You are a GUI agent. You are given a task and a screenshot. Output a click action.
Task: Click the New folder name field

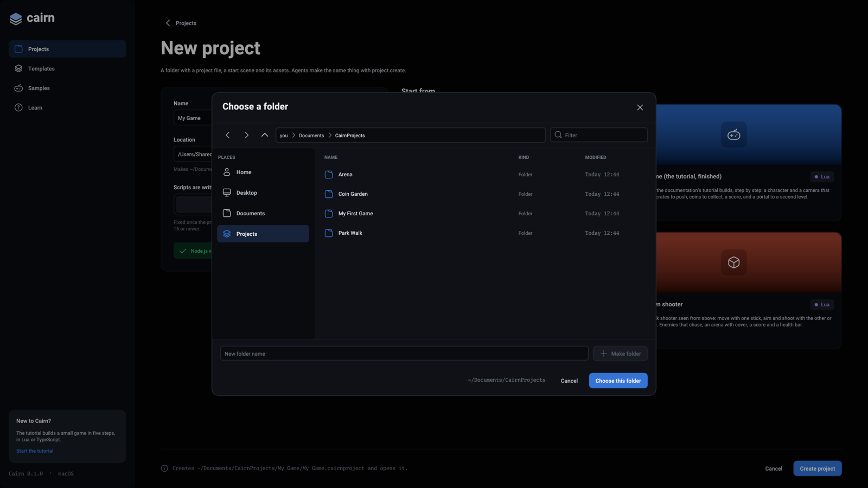[404, 354]
